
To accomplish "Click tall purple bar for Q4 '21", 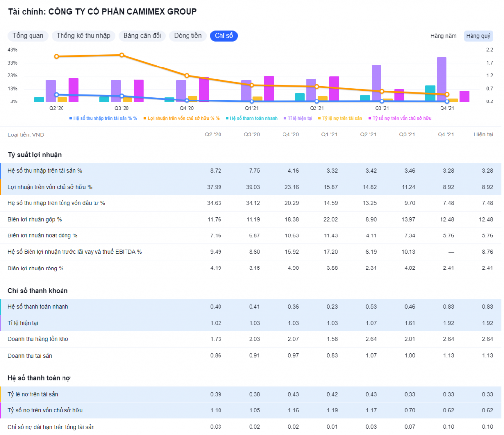I will pos(441,79).
